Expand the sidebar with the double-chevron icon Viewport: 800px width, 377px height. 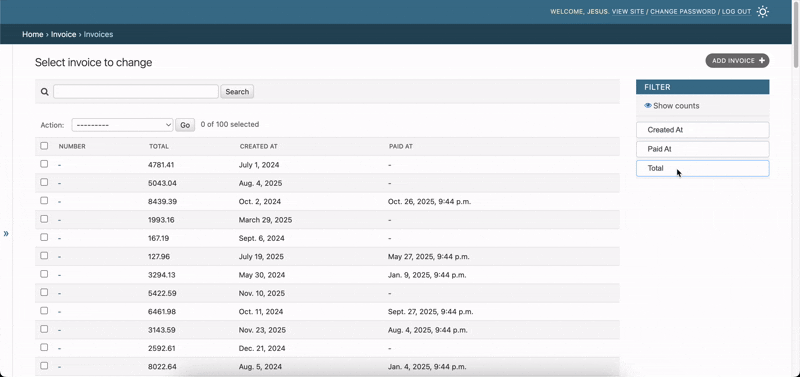coord(6,234)
